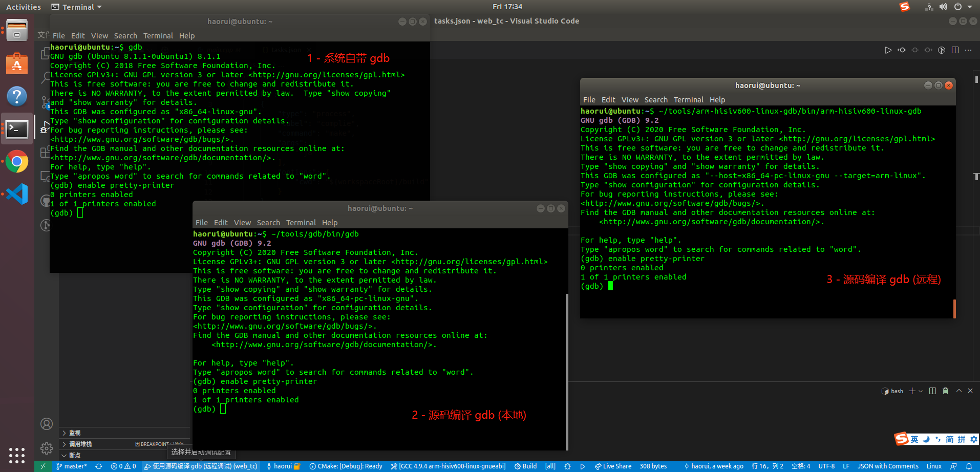Split the terminal with the split panel icon
This screenshot has height=472, width=980.
pyautogui.click(x=932, y=391)
